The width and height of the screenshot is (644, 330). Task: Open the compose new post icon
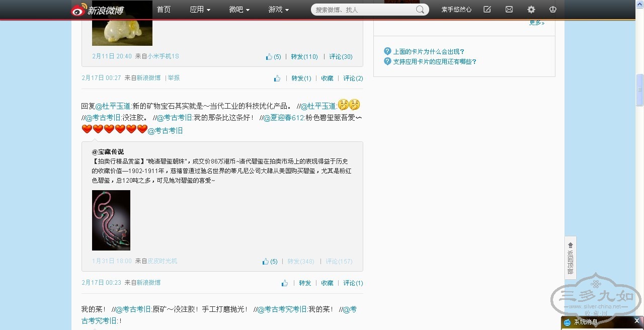[x=487, y=10]
